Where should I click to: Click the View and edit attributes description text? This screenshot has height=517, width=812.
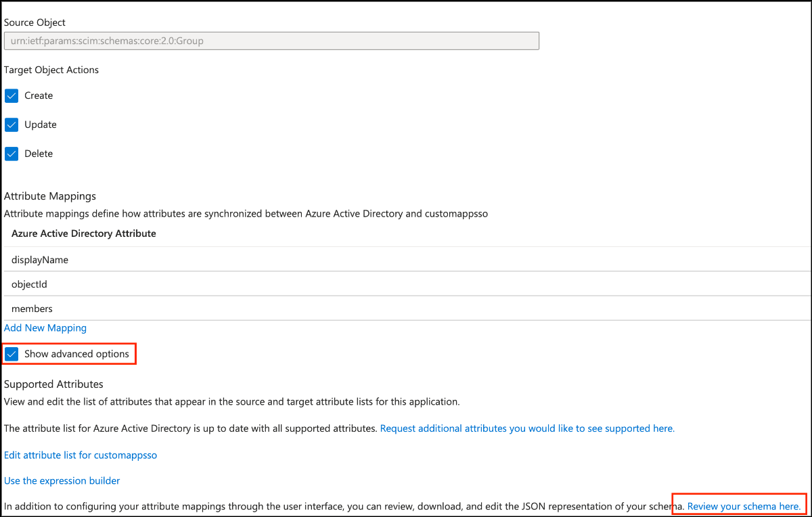tap(231, 402)
